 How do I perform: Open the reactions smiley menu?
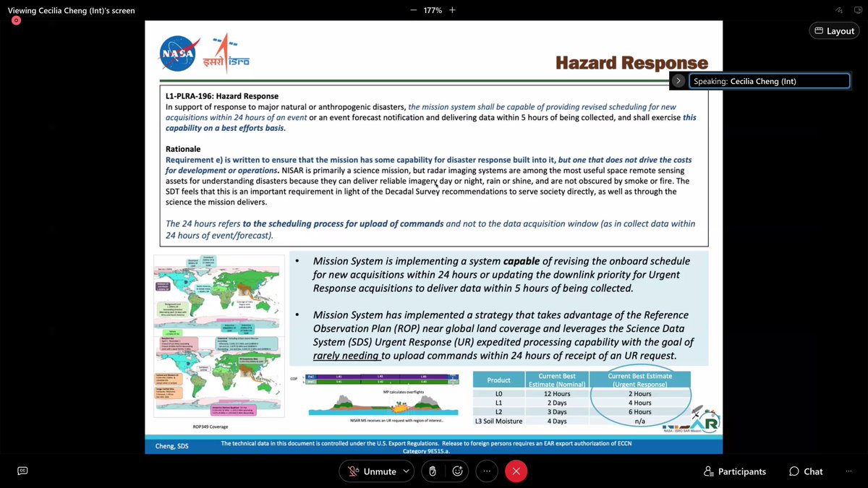click(x=458, y=471)
